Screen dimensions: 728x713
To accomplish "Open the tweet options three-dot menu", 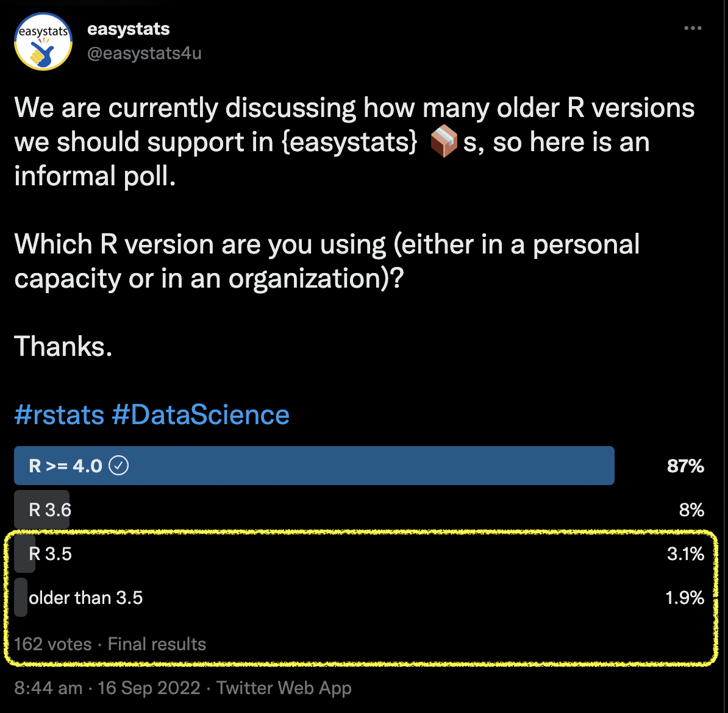I will 693,28.
